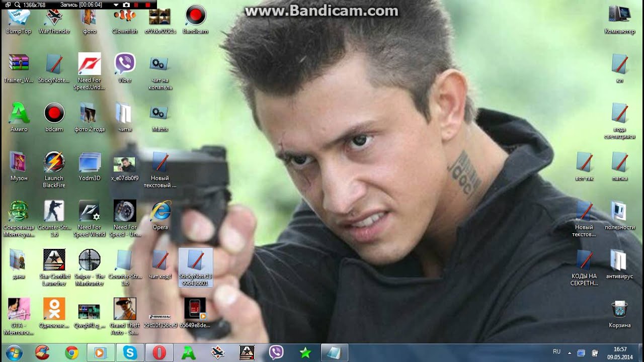This screenshot has height=362, width=644.
Task: Select the StickyNote... file beside Trainer_W
Action: (54, 68)
